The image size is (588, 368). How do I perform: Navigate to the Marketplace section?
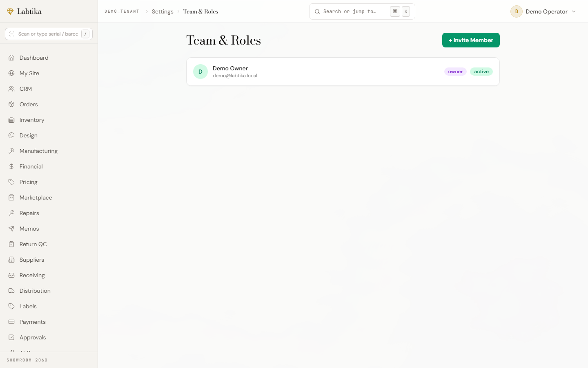[49, 197]
